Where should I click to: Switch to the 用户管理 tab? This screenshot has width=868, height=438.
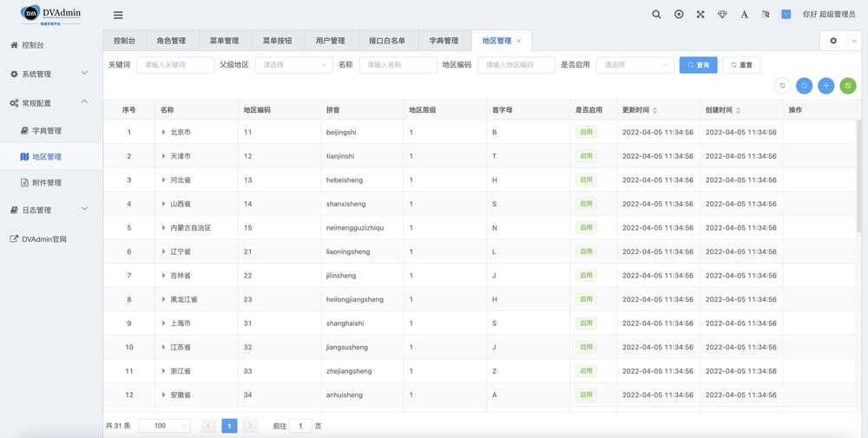(330, 41)
